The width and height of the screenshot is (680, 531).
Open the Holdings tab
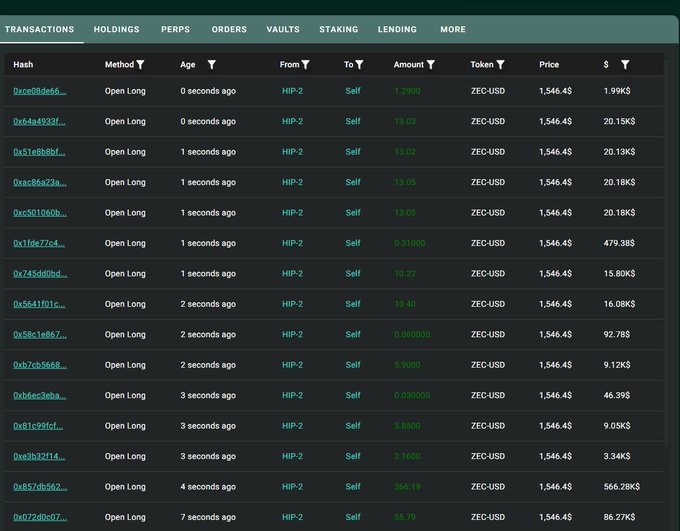point(117,29)
